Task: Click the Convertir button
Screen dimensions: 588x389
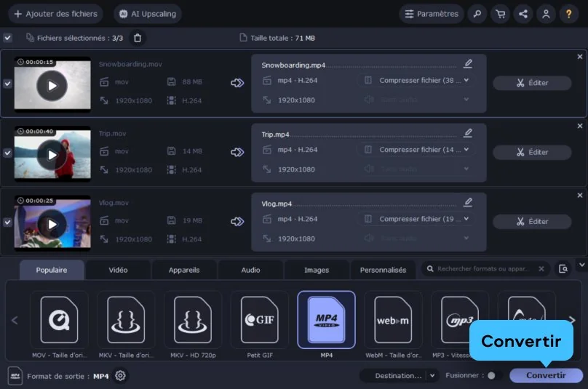Action: coord(545,376)
